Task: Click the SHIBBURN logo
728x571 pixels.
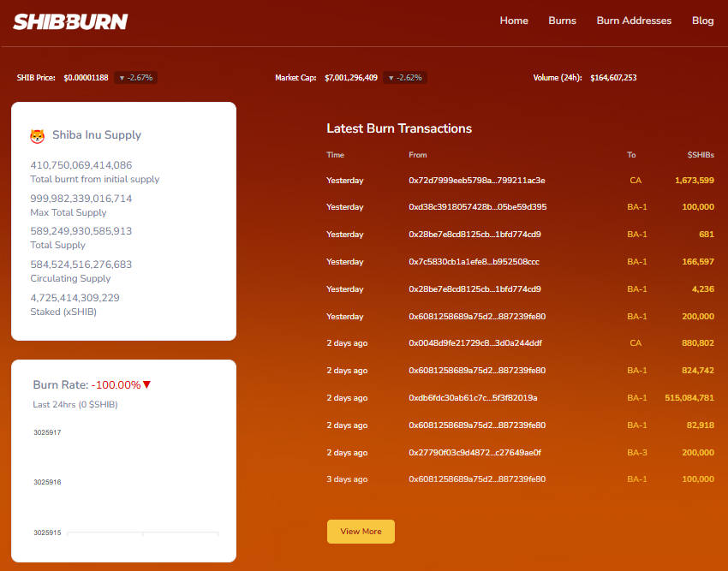Action: [70, 21]
